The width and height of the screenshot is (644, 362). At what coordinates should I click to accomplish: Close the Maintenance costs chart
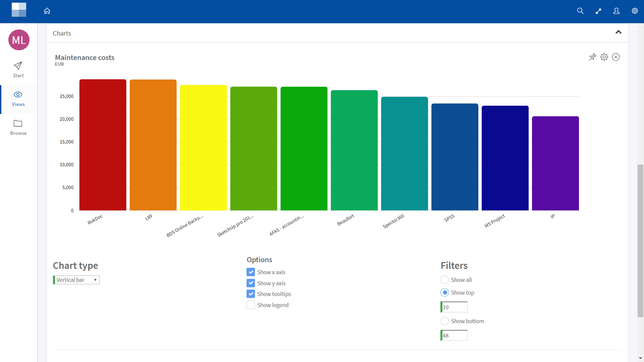click(616, 57)
